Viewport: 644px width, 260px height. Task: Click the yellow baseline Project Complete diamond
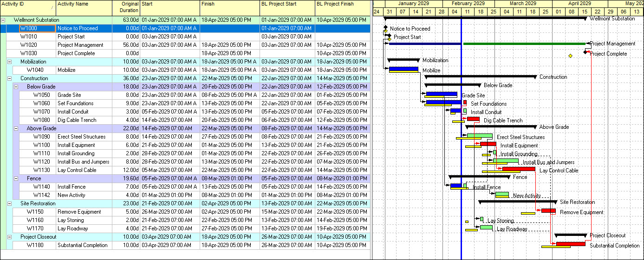point(570,56)
